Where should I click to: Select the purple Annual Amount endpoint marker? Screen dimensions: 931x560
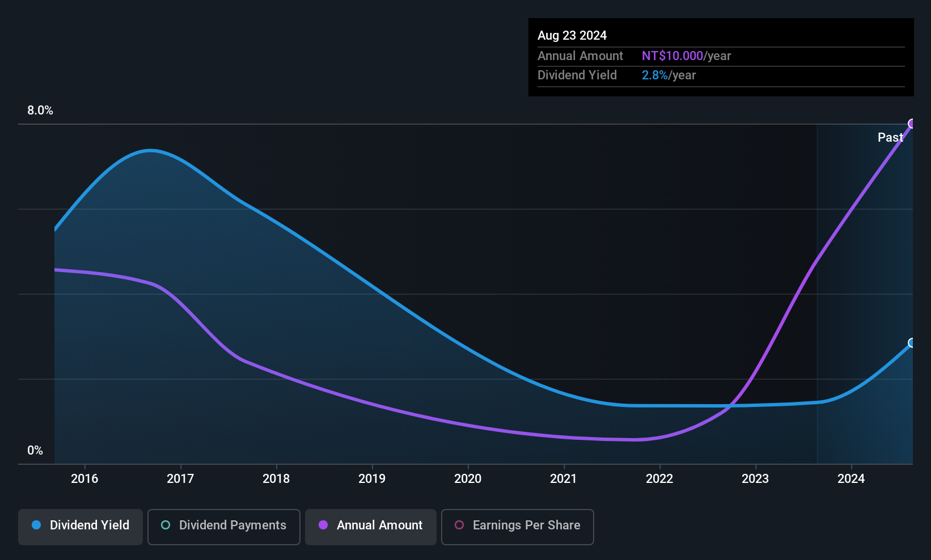pos(912,124)
